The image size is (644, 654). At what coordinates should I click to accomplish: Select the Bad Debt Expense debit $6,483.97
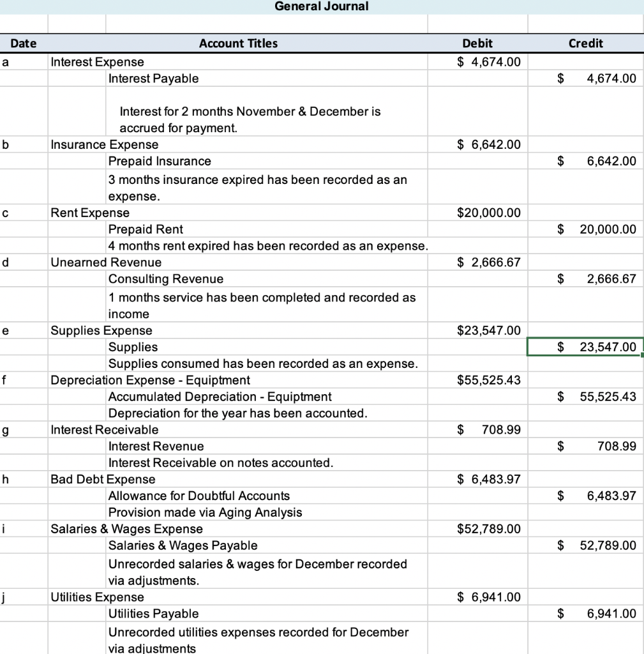(x=477, y=479)
